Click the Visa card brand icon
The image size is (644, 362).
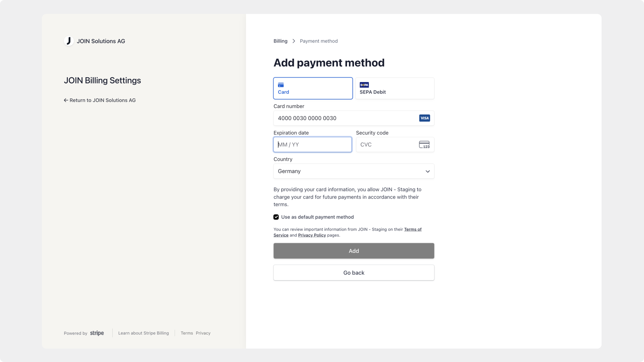point(424,118)
